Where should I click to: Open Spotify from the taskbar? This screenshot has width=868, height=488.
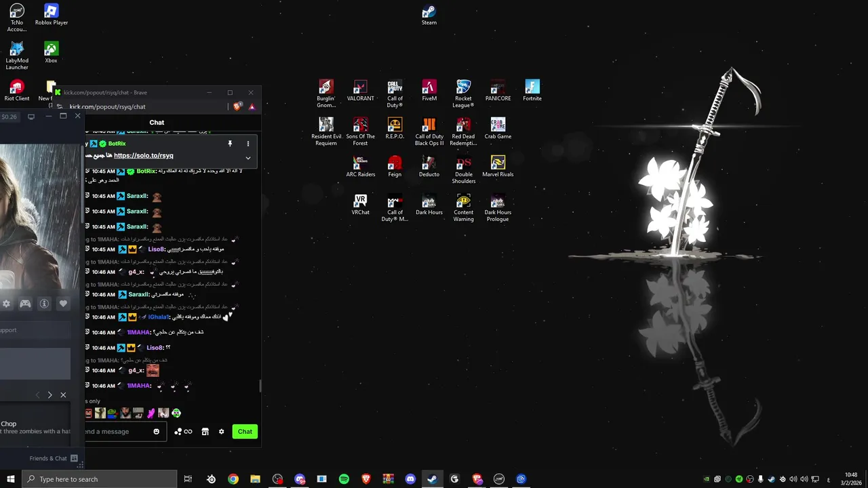[344, 479]
